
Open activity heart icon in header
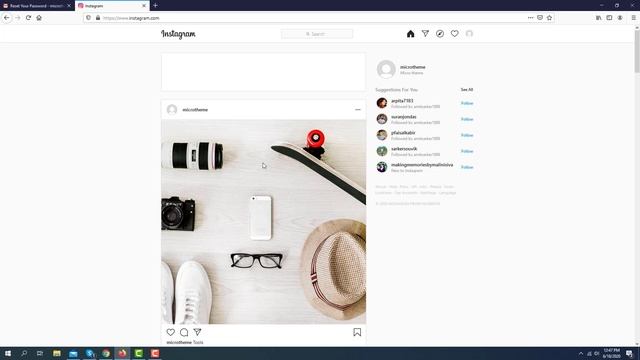[x=454, y=34]
